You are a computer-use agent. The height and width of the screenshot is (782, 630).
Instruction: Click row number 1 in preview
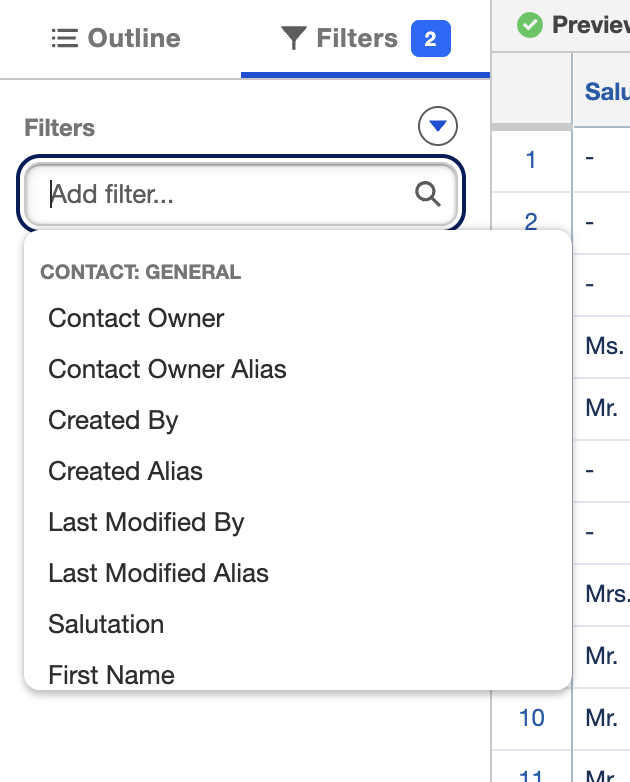(x=531, y=160)
